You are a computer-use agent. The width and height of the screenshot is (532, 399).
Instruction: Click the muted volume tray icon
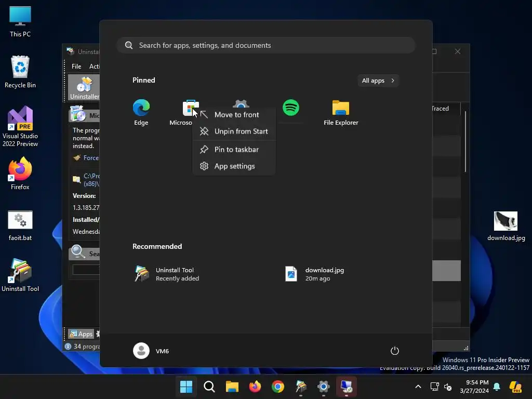coord(448,387)
